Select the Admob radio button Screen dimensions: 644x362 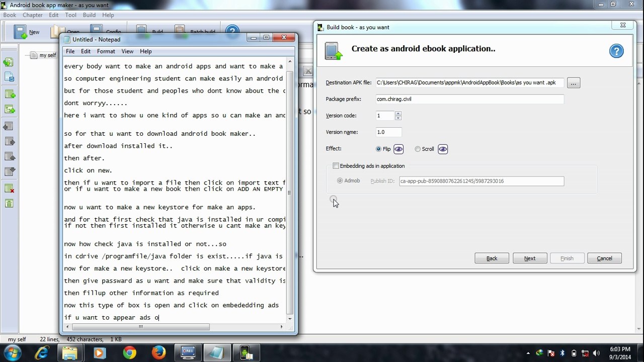click(340, 180)
